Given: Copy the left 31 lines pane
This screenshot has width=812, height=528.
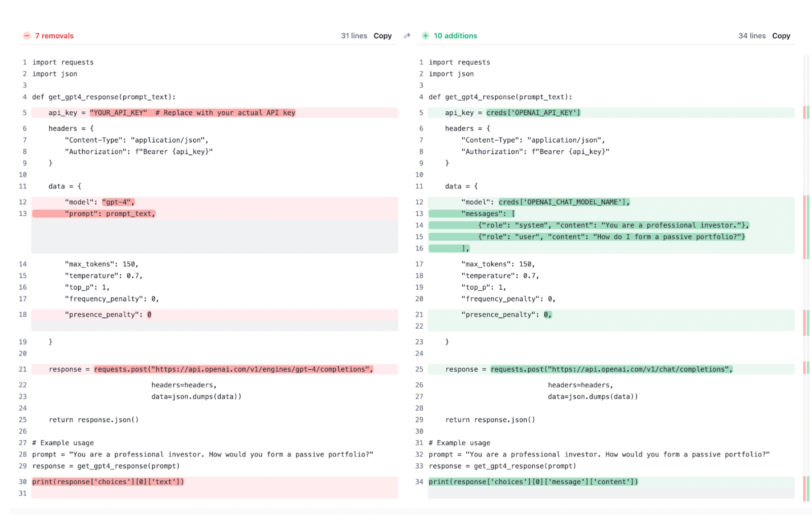Looking at the screenshot, I should pos(382,36).
